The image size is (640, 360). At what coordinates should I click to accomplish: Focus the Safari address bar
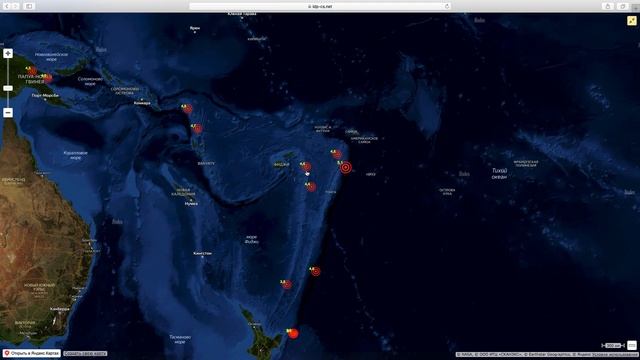(320, 6)
